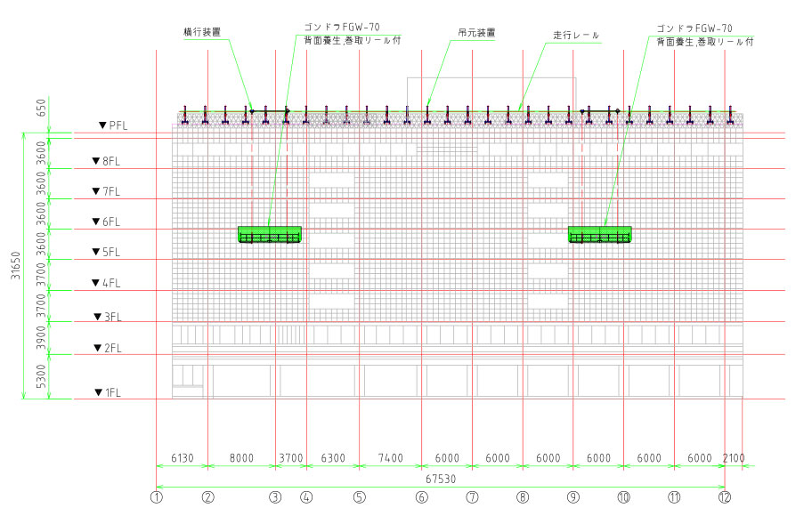This screenshot has height=524, width=812.
Task: Click grid bubble number 1
Action: coord(157,497)
